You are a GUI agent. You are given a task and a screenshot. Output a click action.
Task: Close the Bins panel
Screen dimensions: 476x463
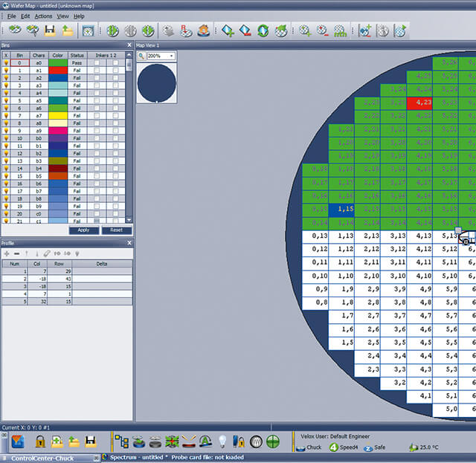pos(129,45)
